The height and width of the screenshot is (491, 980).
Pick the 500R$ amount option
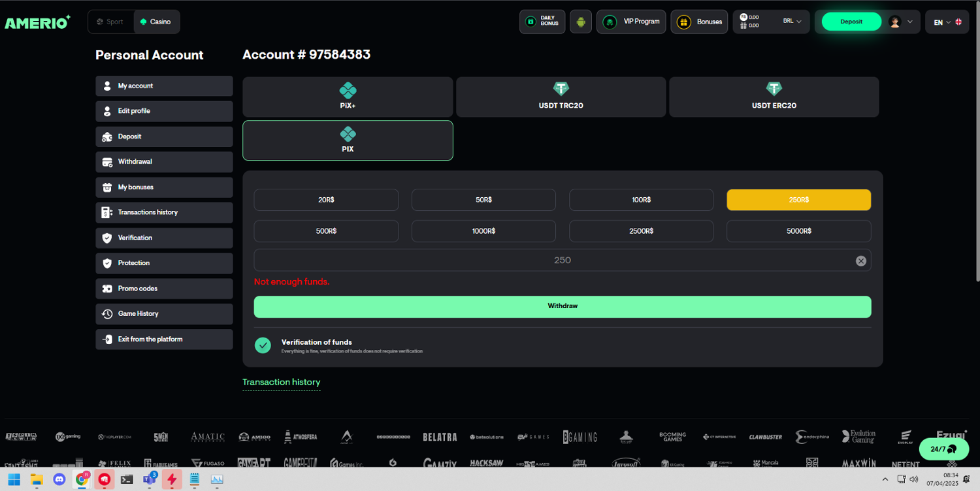(x=326, y=231)
